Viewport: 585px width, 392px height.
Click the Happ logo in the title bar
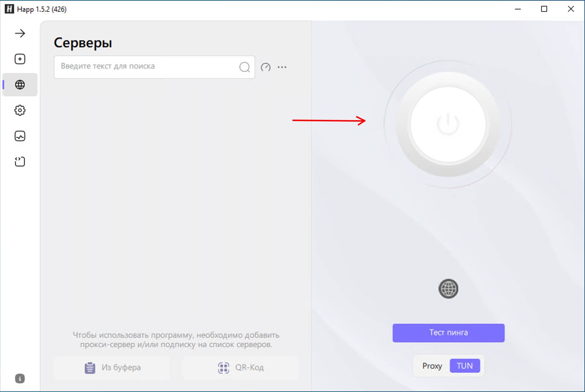[x=10, y=9]
